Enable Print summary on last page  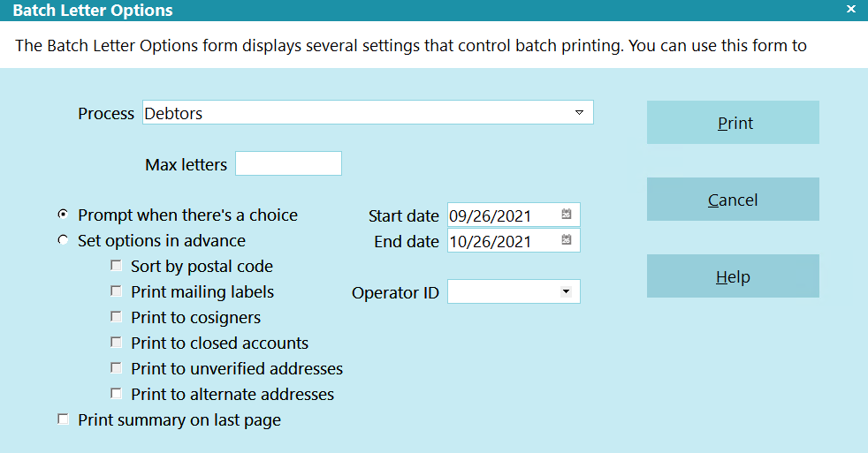tap(63, 419)
